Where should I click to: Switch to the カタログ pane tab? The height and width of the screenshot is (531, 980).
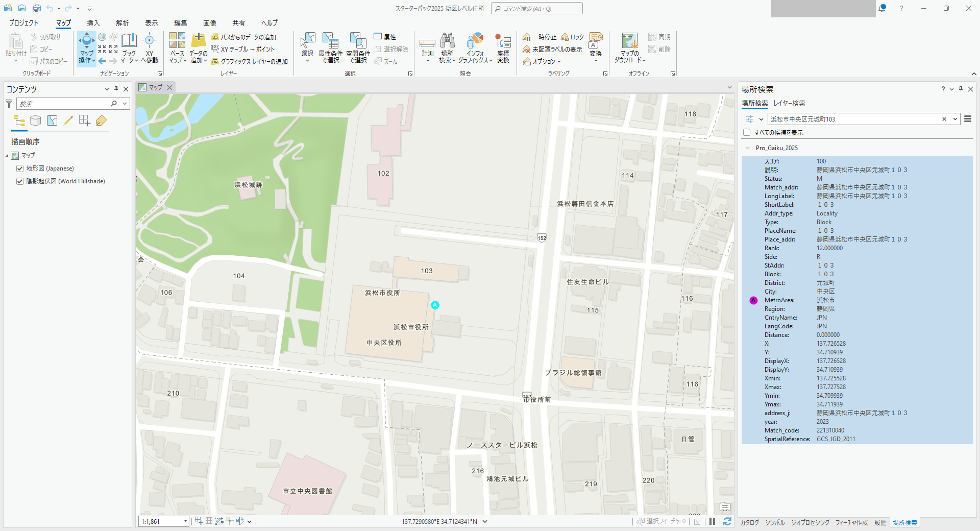[750, 522]
